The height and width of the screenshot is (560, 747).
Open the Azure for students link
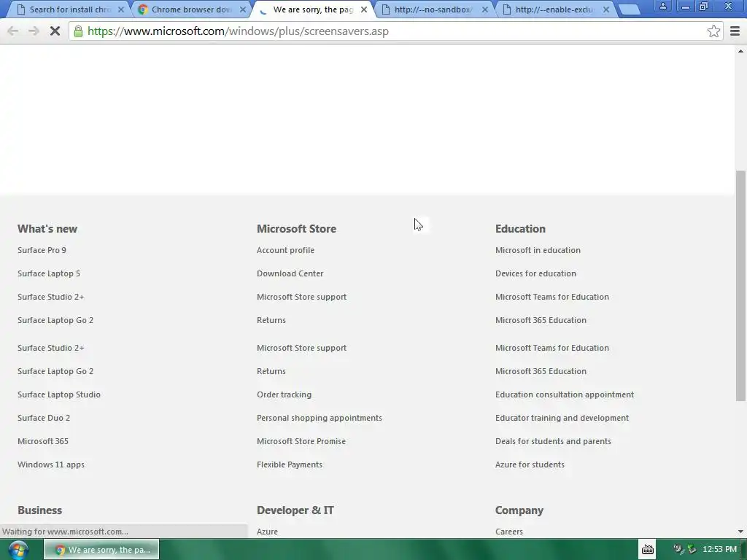(530, 464)
